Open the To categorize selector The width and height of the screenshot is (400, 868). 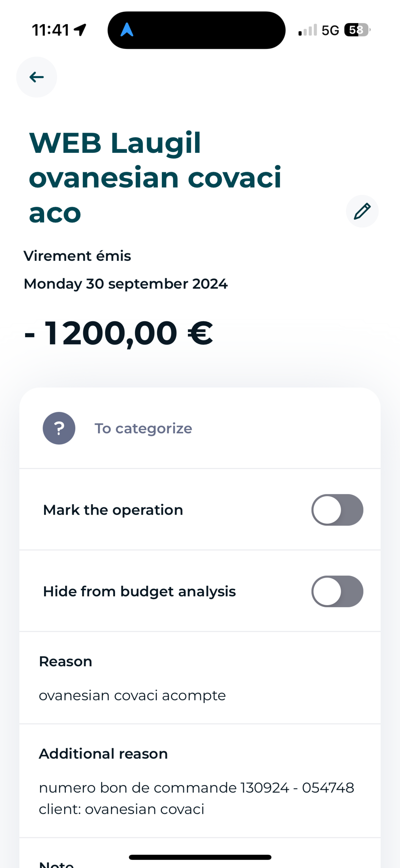(x=143, y=428)
